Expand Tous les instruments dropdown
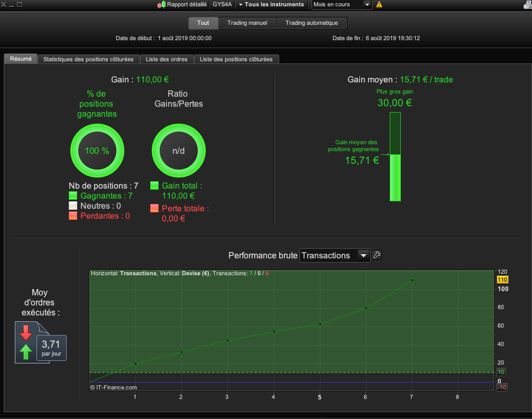 coord(271,5)
